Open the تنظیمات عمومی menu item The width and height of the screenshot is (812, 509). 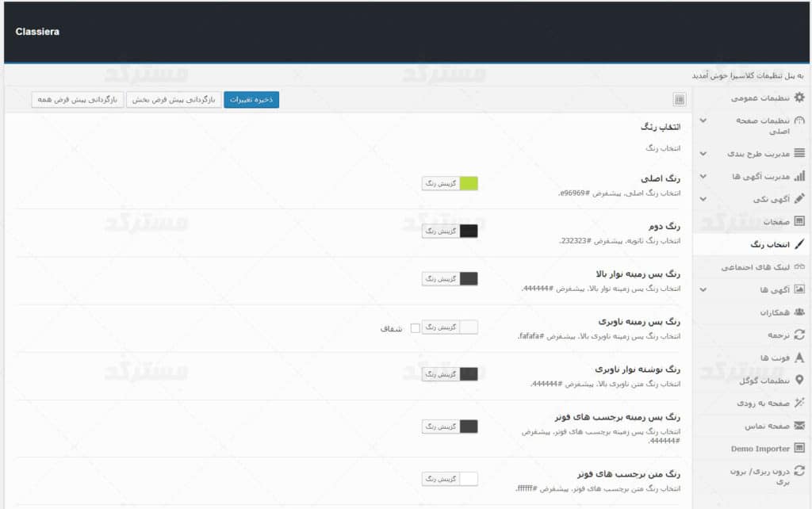click(752, 98)
